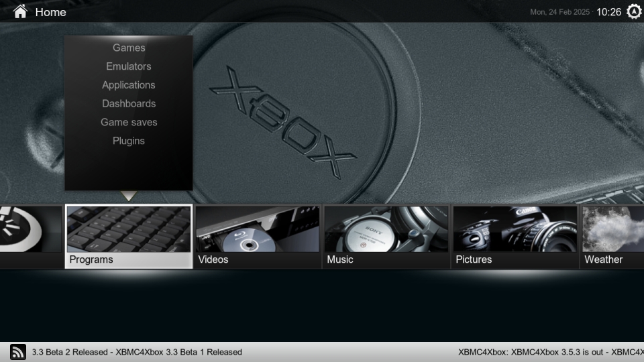Screen dimensions: 644x362
Task: Select Emulators in the submenu
Action: coord(129,66)
